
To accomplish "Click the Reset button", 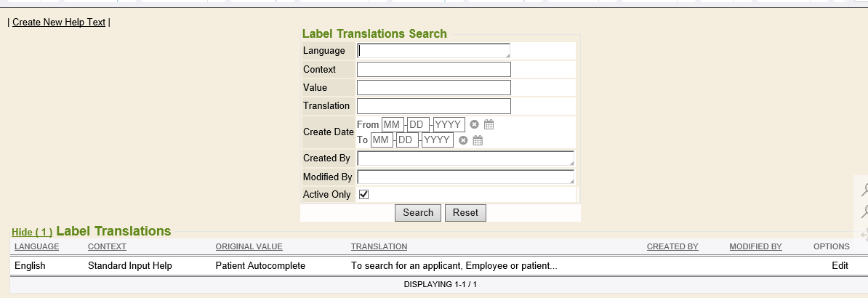I will click(x=465, y=213).
